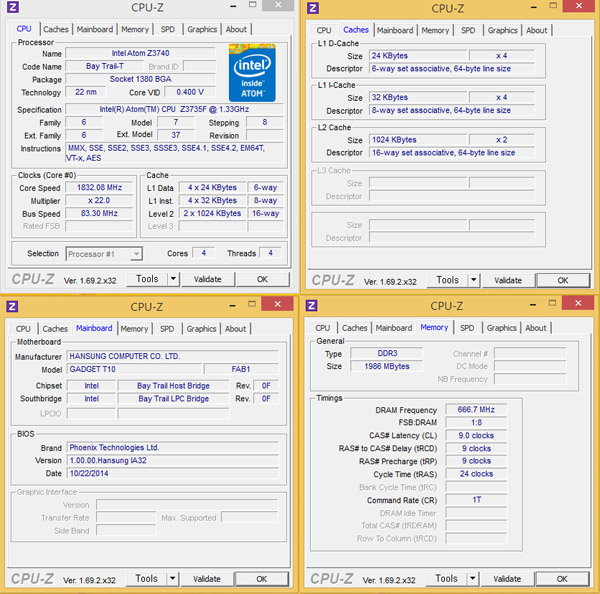Screen dimensions: 600x594
Task: Click the Tools button in the Mainboard window
Action: coord(147,578)
